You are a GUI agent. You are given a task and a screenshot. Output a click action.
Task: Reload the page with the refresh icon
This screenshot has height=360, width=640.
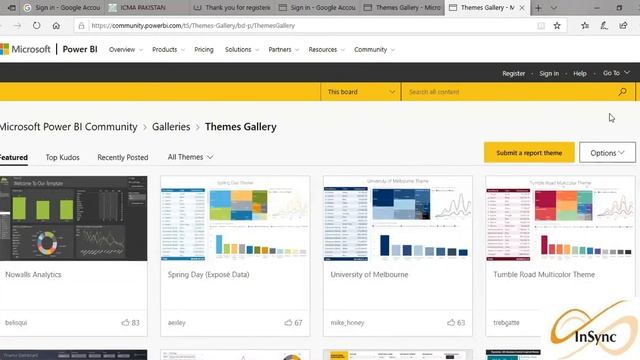pyautogui.click(x=36, y=25)
